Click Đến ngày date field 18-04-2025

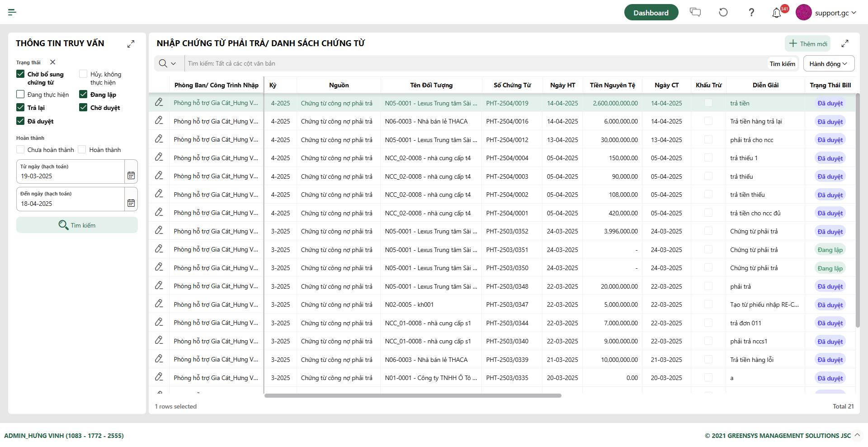coord(71,199)
